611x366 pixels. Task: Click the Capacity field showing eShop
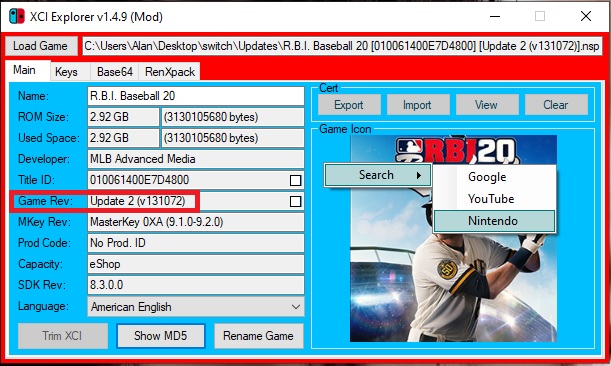click(x=196, y=264)
